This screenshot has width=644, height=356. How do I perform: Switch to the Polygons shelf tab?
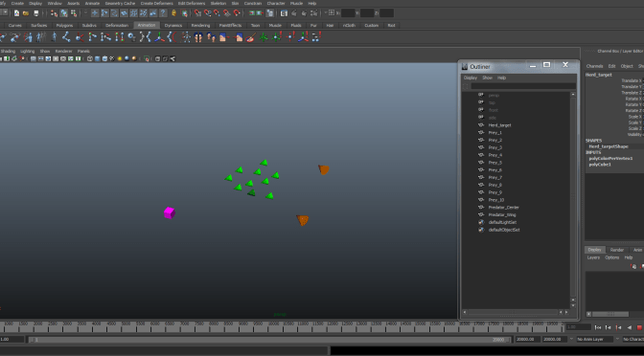tap(64, 26)
